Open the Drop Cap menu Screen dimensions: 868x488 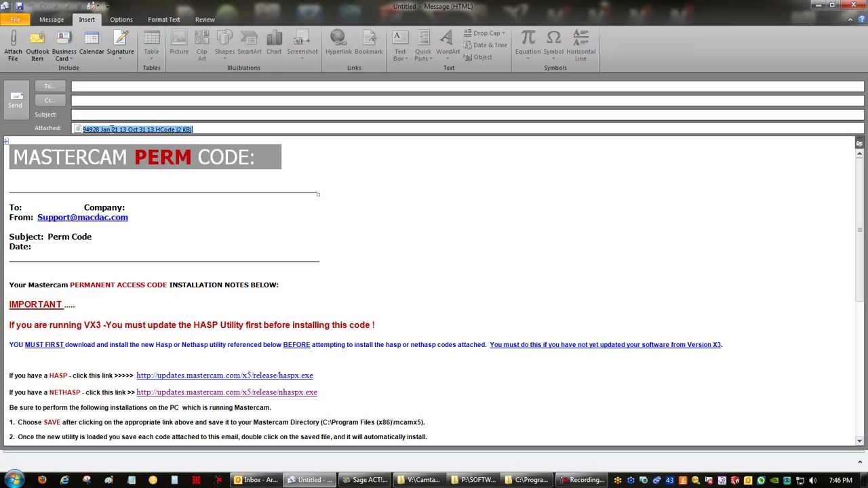484,33
